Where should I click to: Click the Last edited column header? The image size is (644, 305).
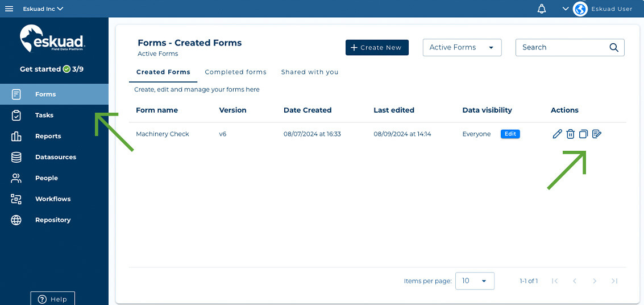pyautogui.click(x=394, y=110)
